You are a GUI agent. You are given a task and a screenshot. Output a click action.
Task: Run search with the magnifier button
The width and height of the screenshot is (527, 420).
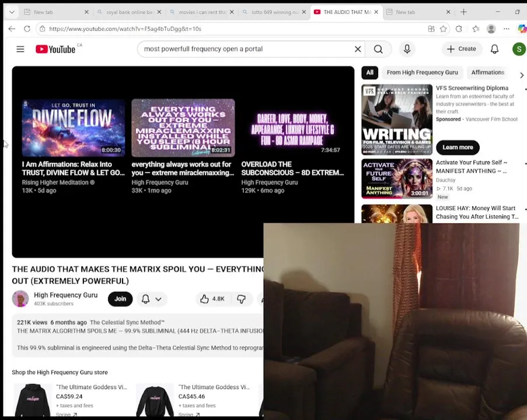coord(378,49)
